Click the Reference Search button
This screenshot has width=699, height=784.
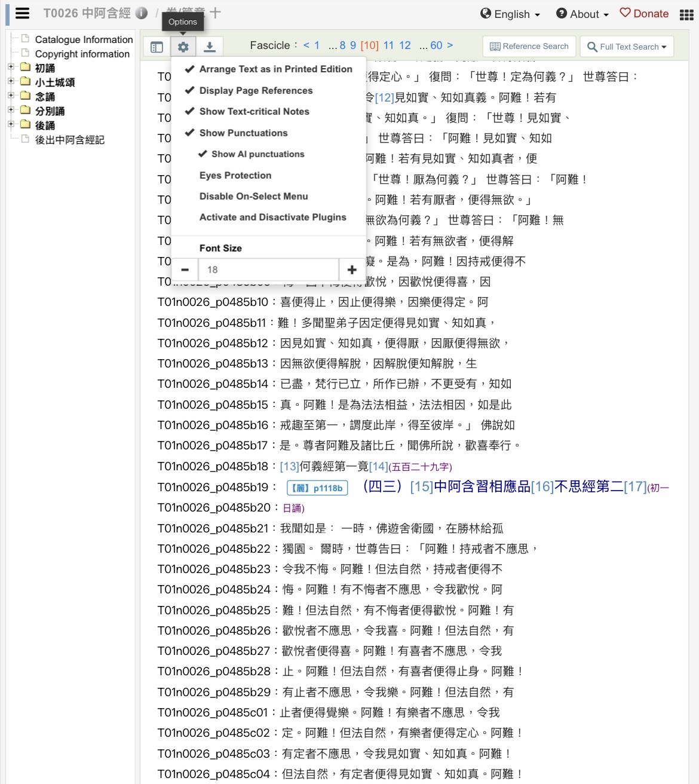click(x=529, y=46)
